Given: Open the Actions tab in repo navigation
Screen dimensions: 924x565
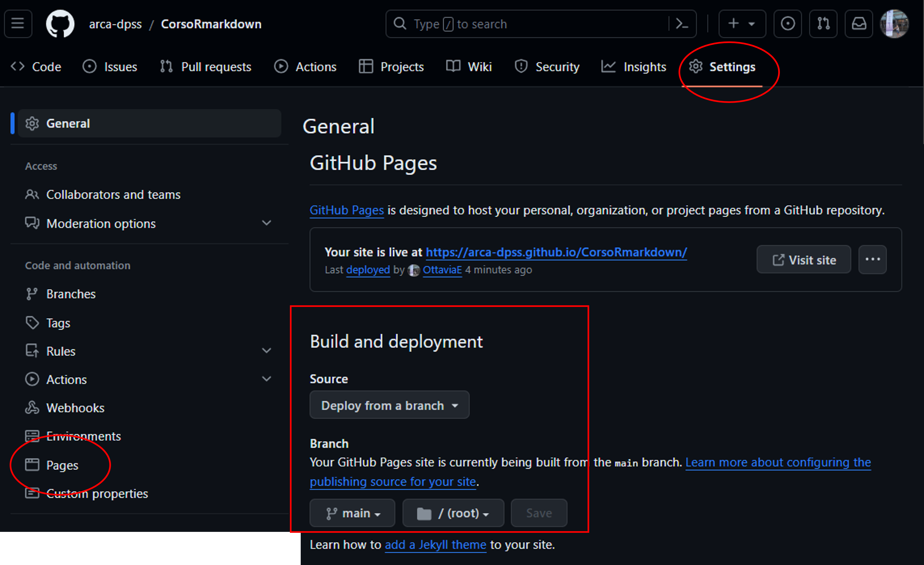Looking at the screenshot, I should pyautogui.click(x=305, y=67).
